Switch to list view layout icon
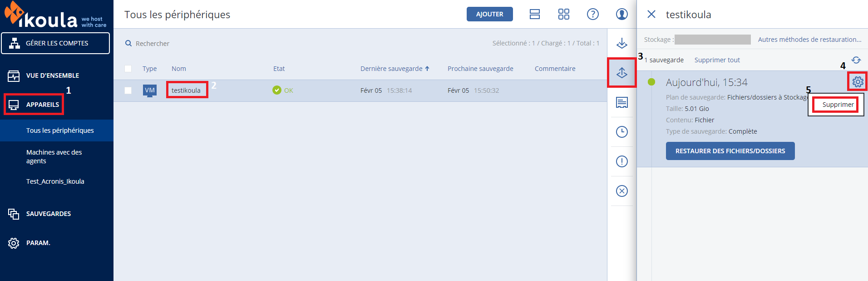Image resolution: width=868 pixels, height=281 pixels. point(535,14)
